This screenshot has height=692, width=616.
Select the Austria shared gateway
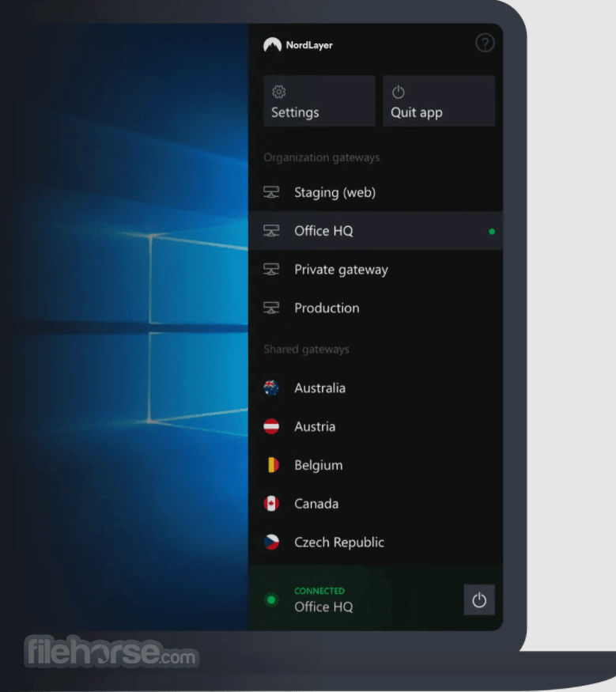pos(376,426)
